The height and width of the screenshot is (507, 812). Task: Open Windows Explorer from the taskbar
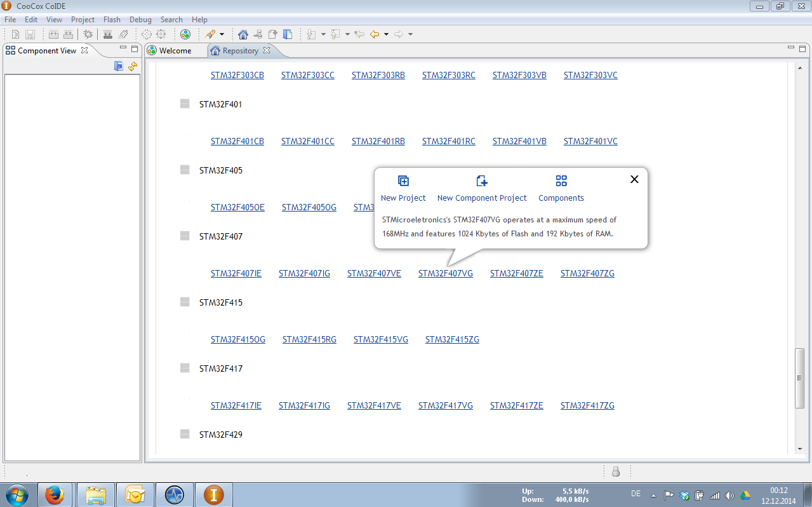pos(96,495)
